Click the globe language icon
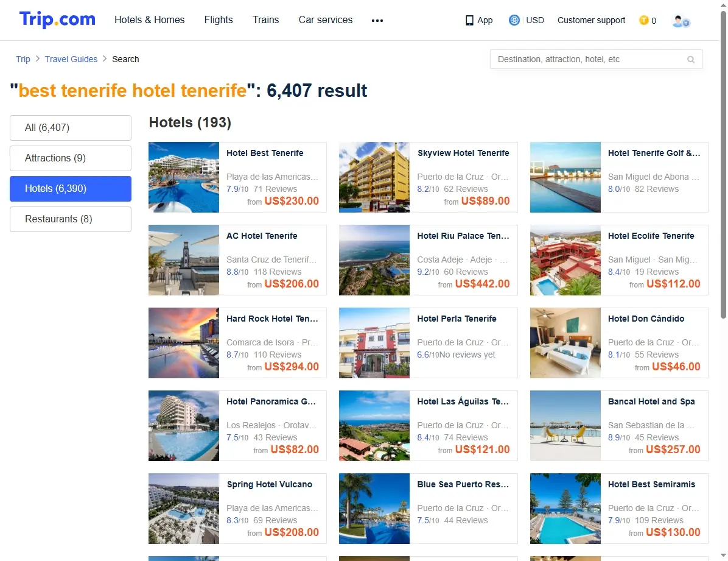 pos(514,20)
